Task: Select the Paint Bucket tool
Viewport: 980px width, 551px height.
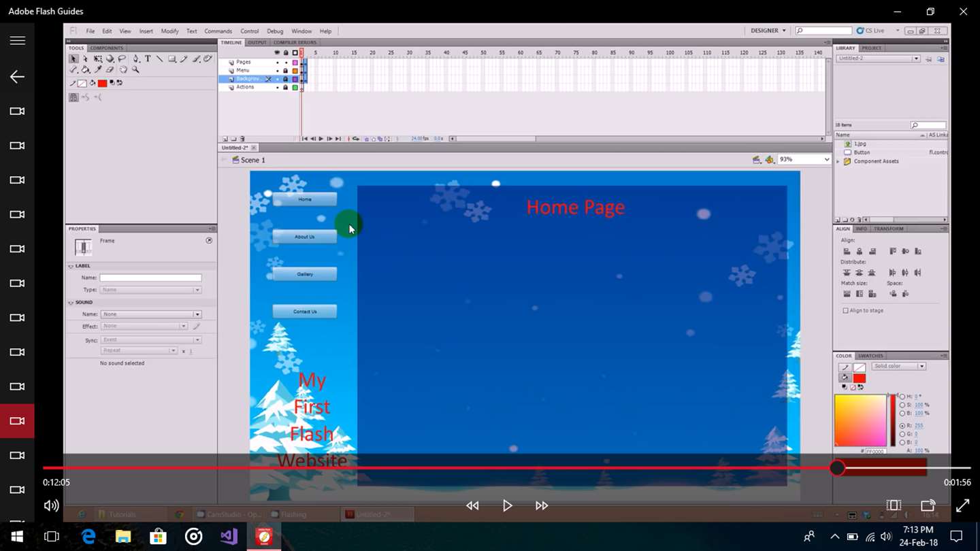Action: [86, 70]
